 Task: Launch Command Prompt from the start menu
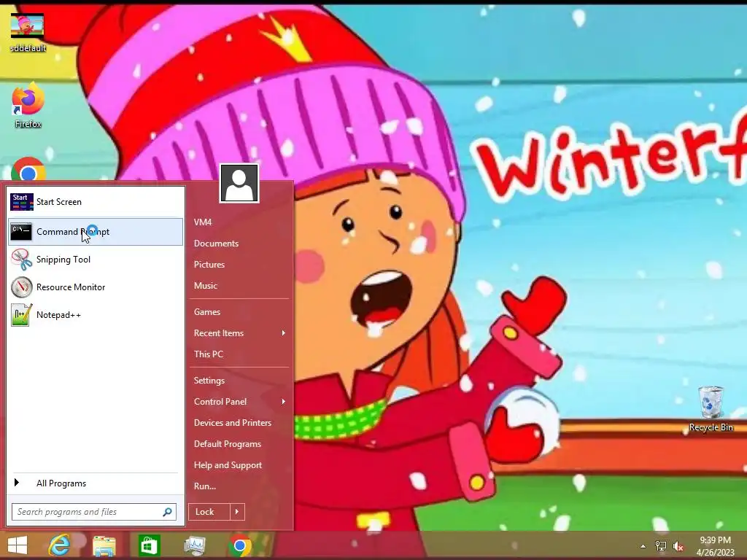[x=96, y=232]
